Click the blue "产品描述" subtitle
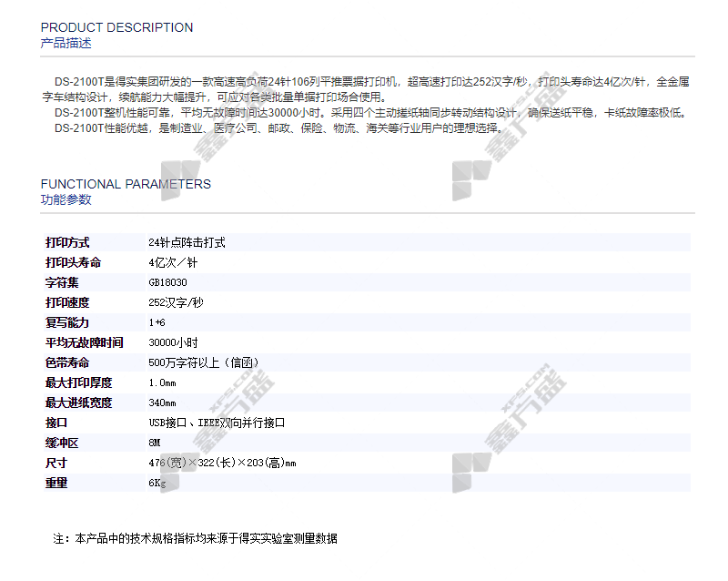This screenshot has width=728, height=581. [x=66, y=43]
